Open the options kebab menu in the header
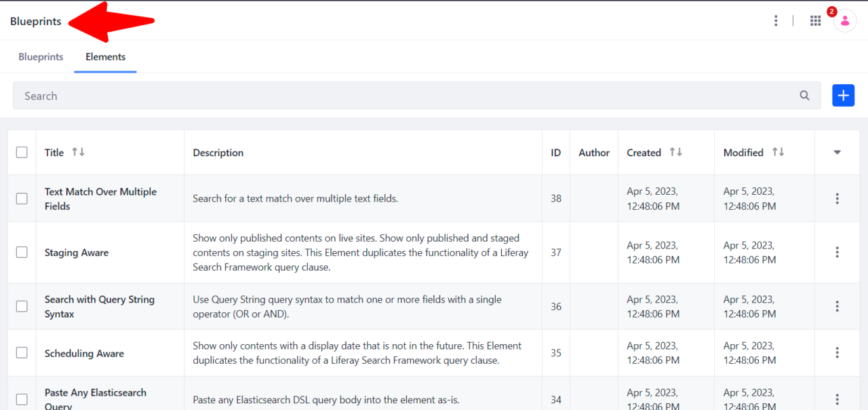This screenshot has height=410, width=868. tap(776, 20)
